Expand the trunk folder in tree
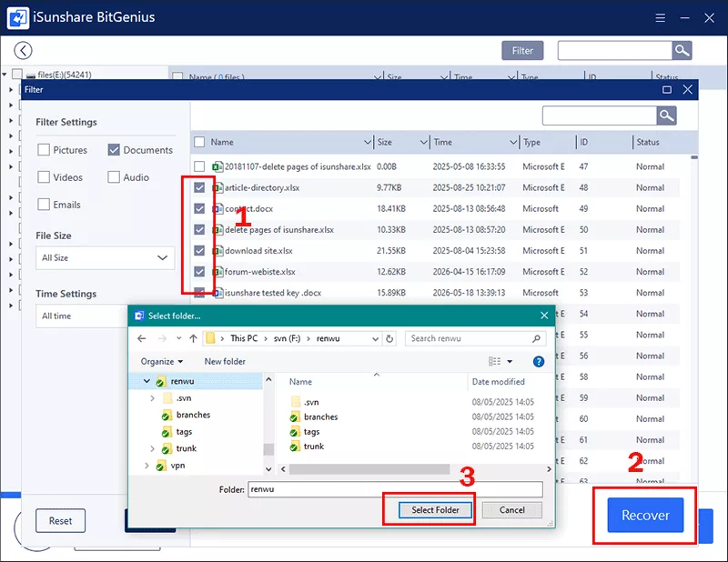The width and height of the screenshot is (728, 562). [152, 448]
